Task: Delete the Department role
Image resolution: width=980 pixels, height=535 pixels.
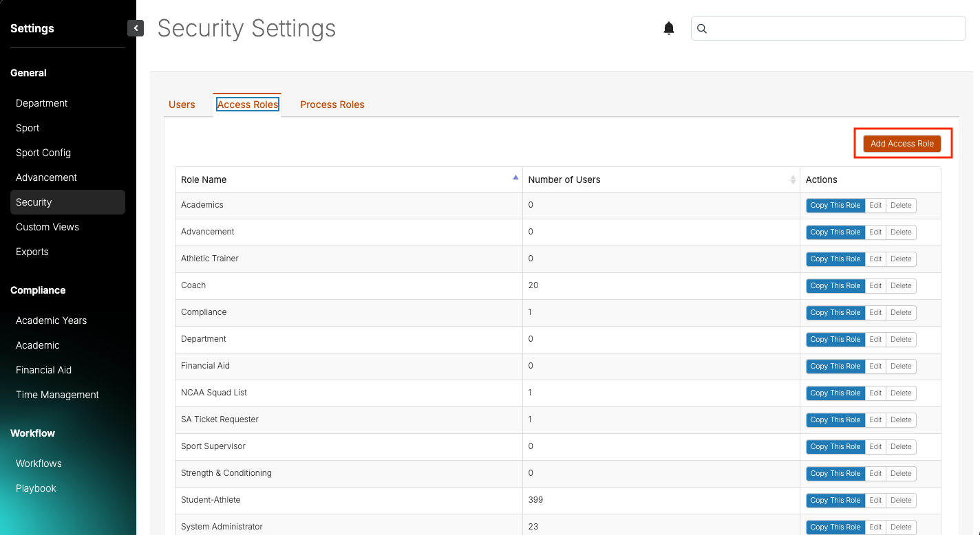Action: [x=901, y=339]
